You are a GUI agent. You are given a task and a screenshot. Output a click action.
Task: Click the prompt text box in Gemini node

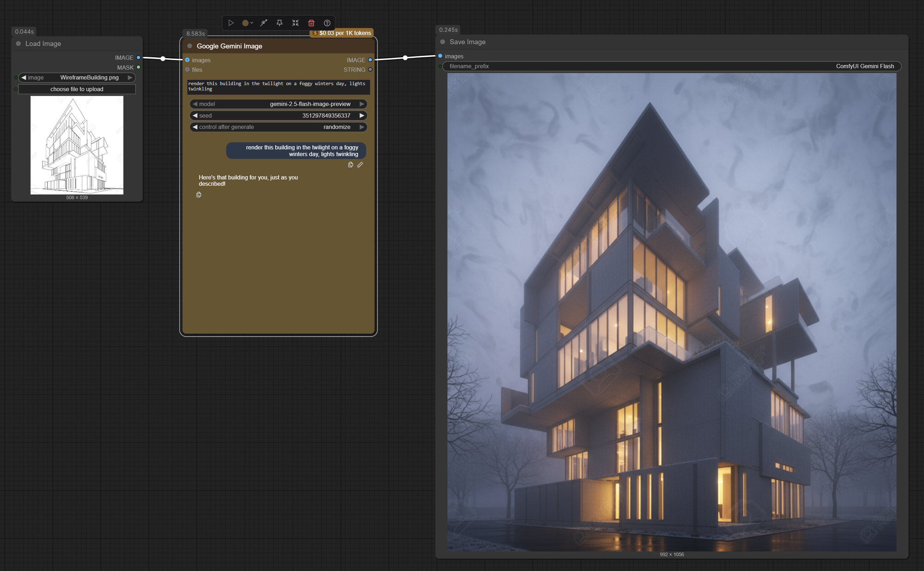tap(278, 86)
